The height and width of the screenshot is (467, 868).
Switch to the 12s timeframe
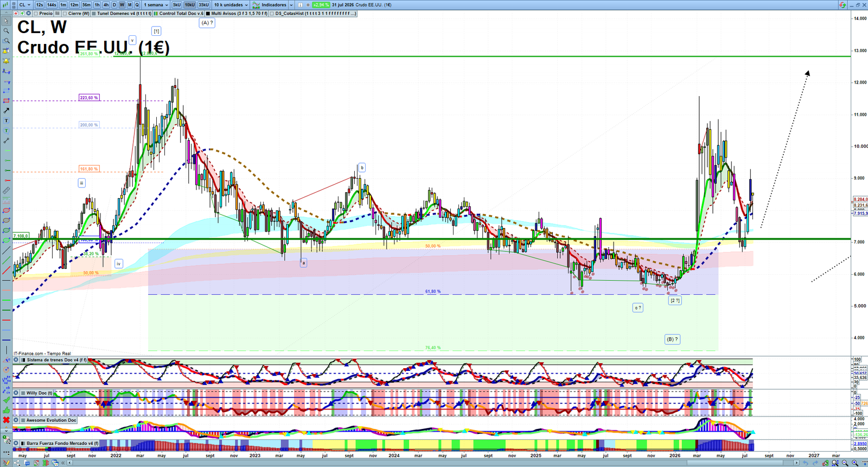pos(40,5)
